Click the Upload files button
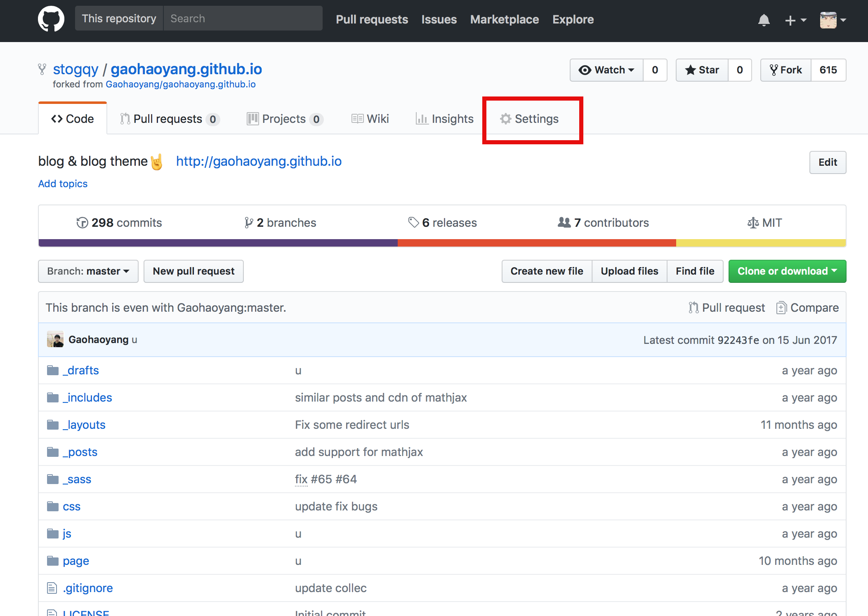The height and width of the screenshot is (616, 868). click(629, 271)
